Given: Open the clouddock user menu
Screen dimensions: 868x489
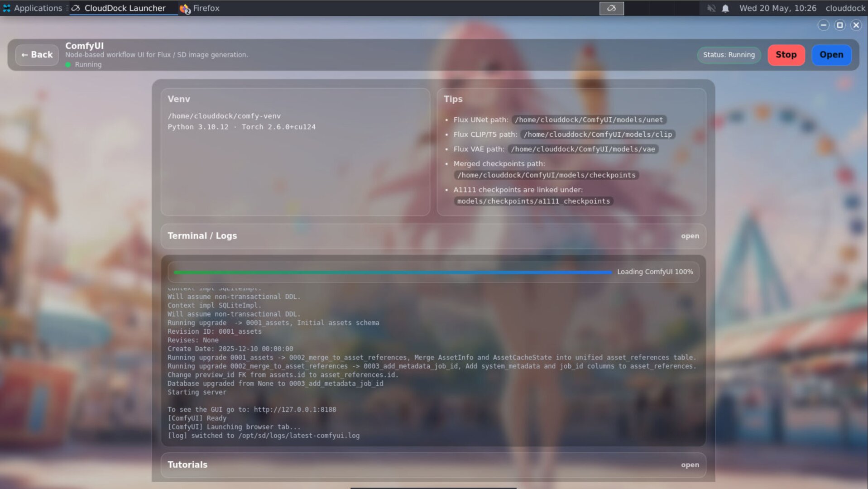Looking at the screenshot, I should tap(845, 8).
